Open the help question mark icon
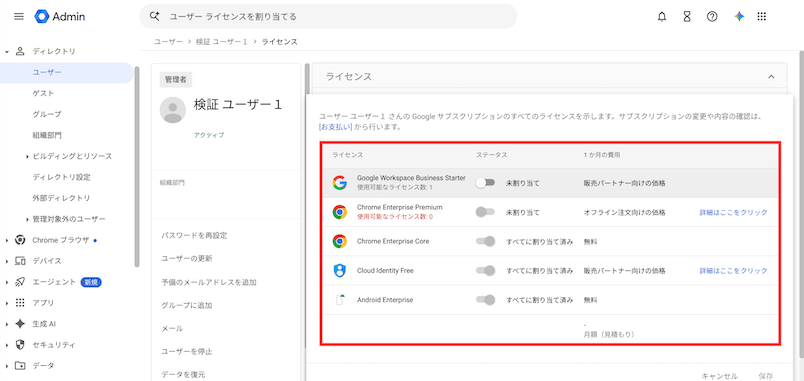804x381 pixels. tap(712, 16)
